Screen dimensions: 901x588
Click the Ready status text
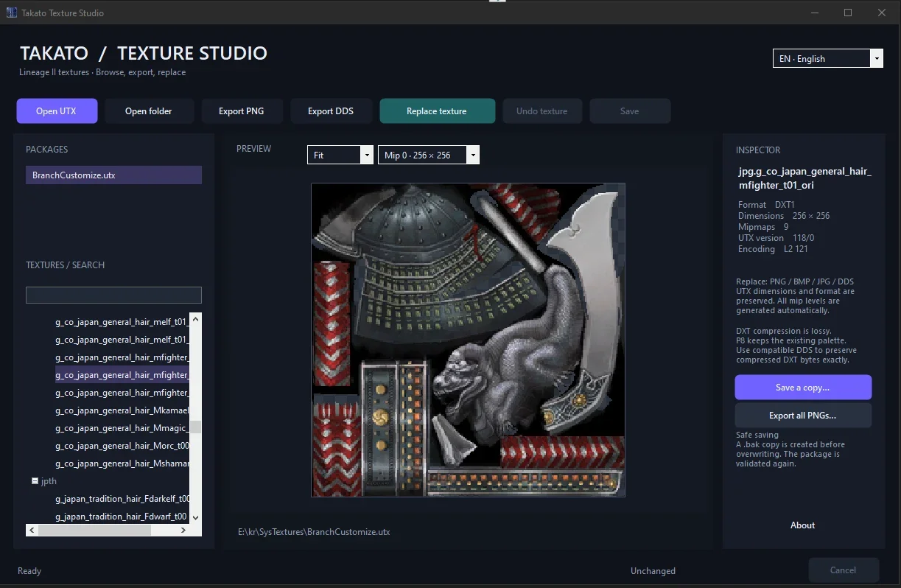click(29, 571)
